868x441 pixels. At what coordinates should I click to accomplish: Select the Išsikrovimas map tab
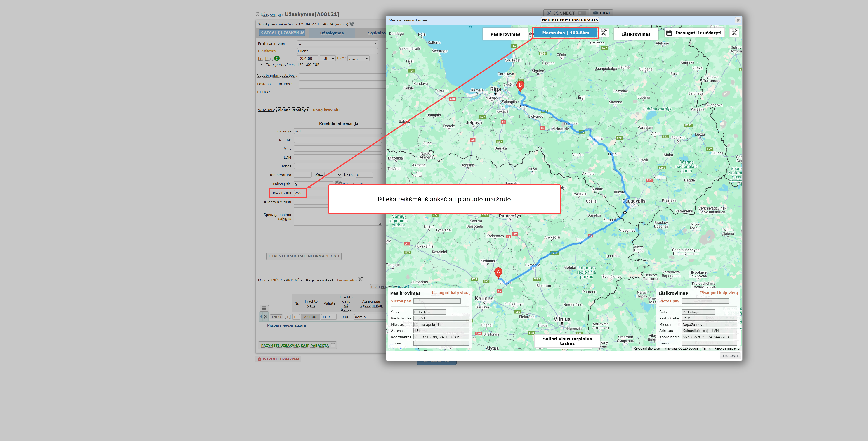(x=636, y=34)
